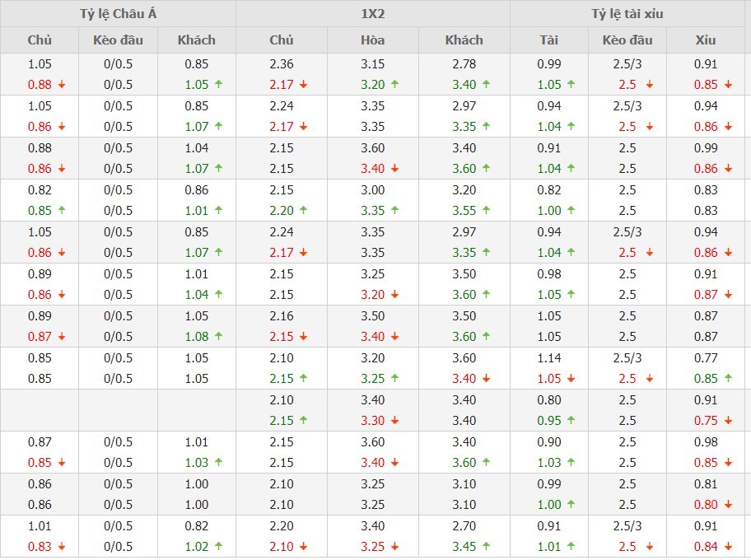
Task: Select the down arrow next to red 3.30
Action: click(394, 420)
